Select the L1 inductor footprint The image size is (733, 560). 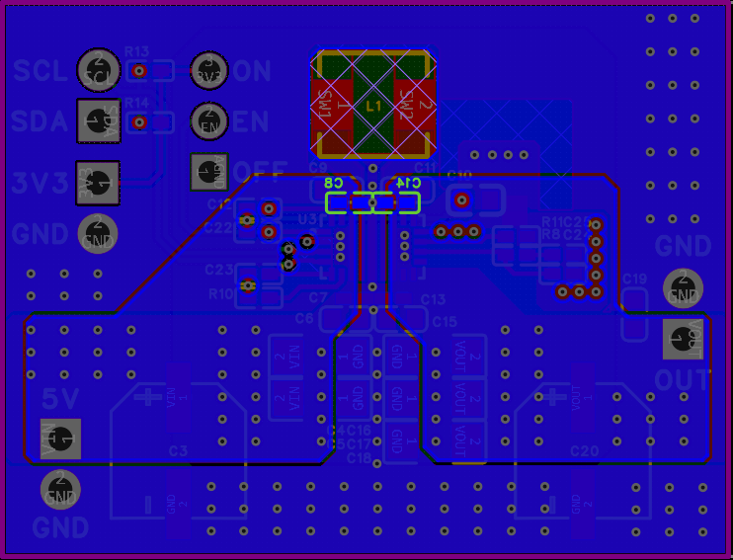(x=373, y=105)
